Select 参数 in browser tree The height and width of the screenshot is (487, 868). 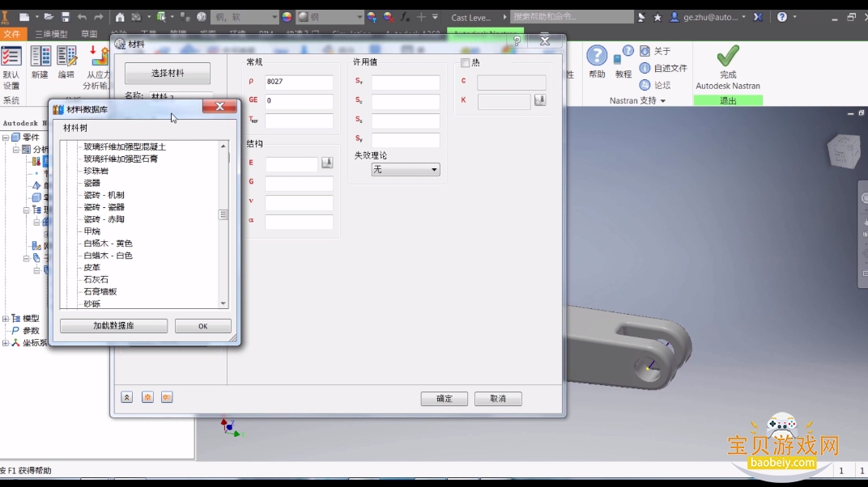(31, 331)
